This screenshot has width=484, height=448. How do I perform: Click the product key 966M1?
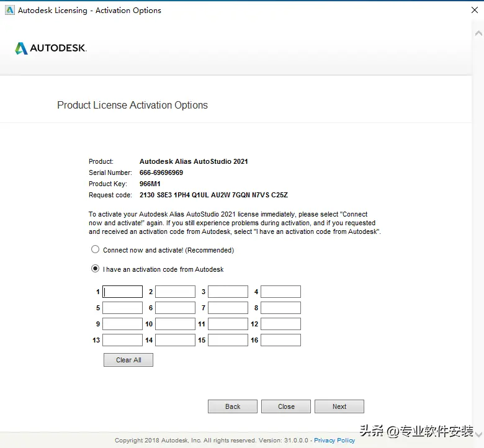pyautogui.click(x=150, y=184)
